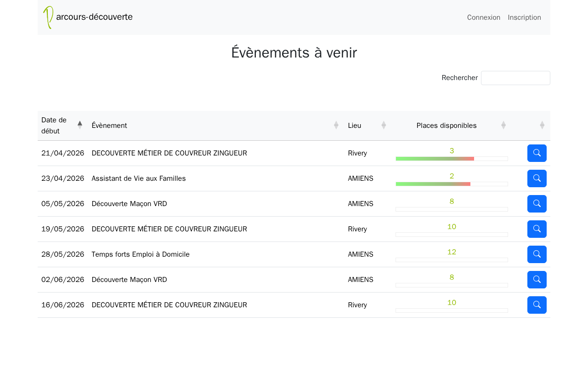Sort the table by Lieu column
The image size is (588, 368).
coord(367,125)
